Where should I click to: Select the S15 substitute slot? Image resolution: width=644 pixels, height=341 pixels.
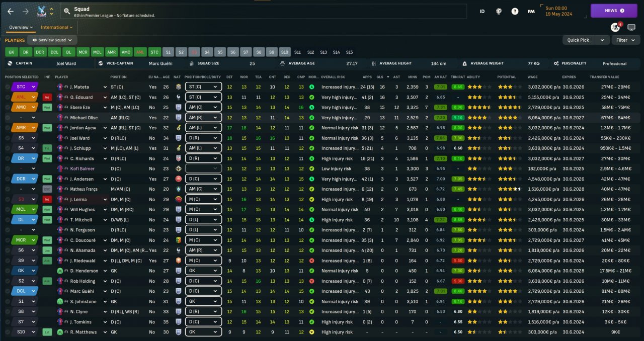tap(350, 52)
